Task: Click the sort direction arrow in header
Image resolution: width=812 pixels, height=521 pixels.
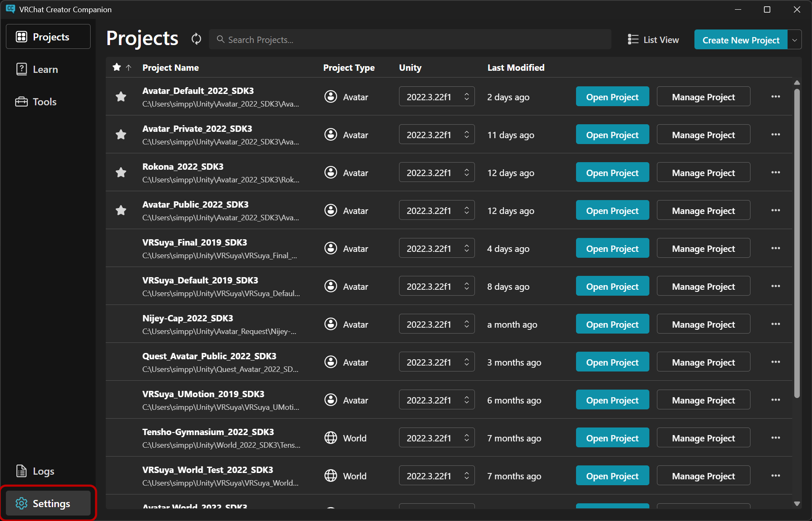Action: (x=129, y=68)
